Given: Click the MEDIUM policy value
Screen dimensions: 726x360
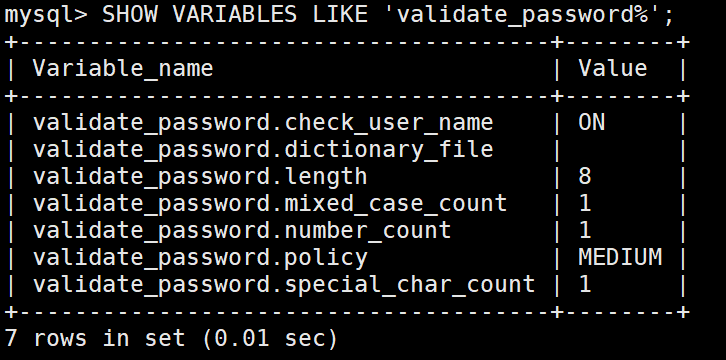Looking at the screenshot, I should point(620,257).
